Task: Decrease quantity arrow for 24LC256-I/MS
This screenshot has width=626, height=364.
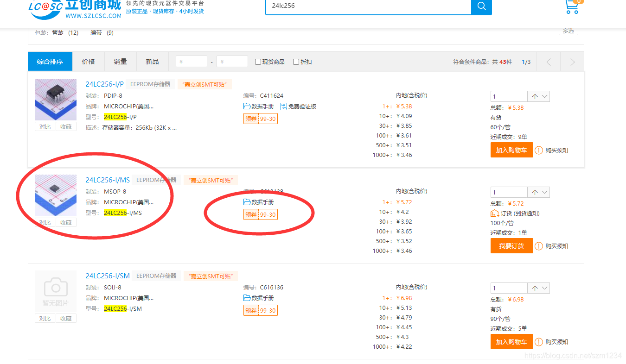Action: (x=545, y=192)
